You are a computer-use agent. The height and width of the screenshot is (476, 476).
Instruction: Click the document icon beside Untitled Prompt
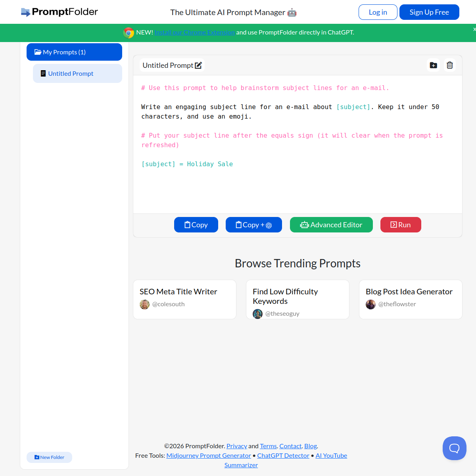point(43,73)
